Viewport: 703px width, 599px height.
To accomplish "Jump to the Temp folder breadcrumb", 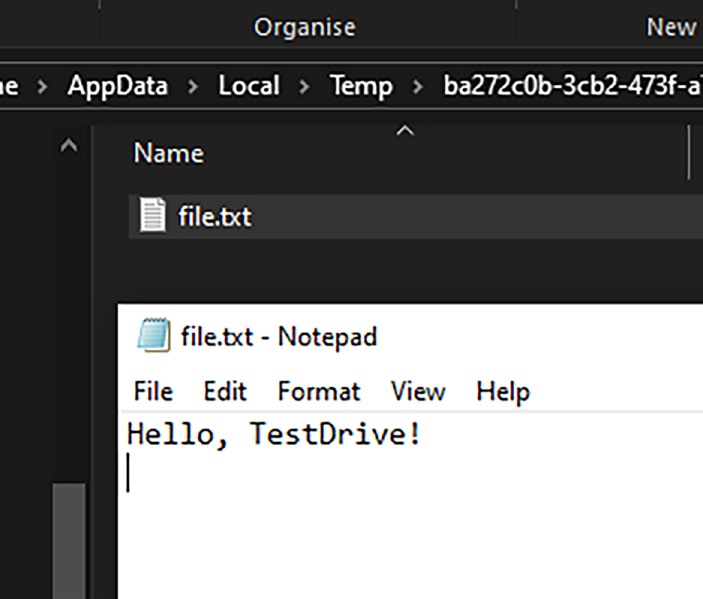I will tap(361, 86).
